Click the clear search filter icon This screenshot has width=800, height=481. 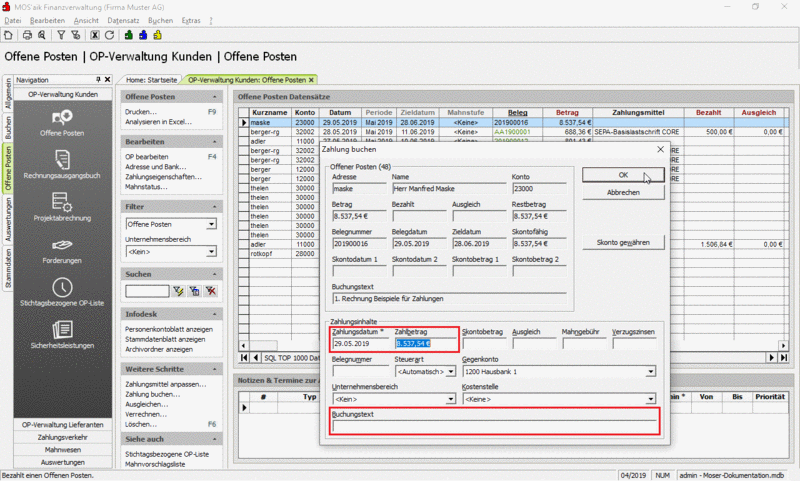[x=211, y=291]
